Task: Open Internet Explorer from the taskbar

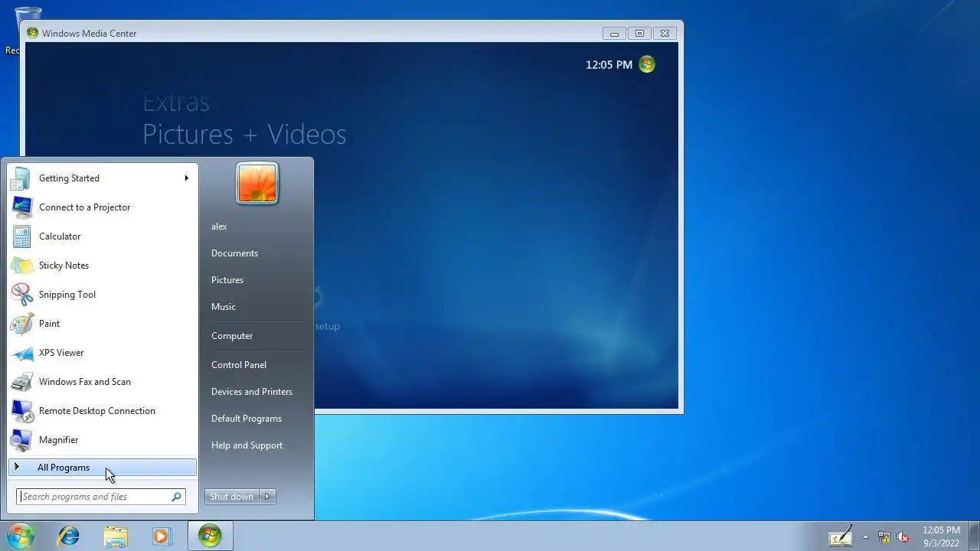Action: click(x=69, y=536)
